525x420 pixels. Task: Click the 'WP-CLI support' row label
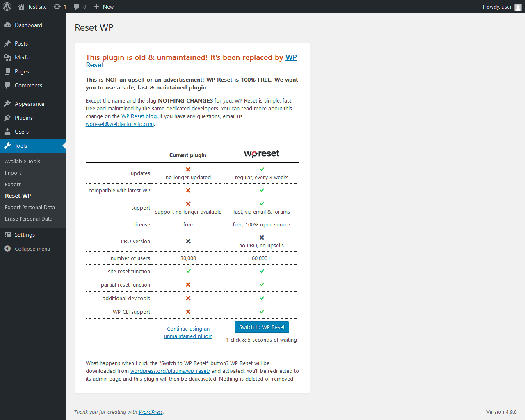[x=132, y=312]
